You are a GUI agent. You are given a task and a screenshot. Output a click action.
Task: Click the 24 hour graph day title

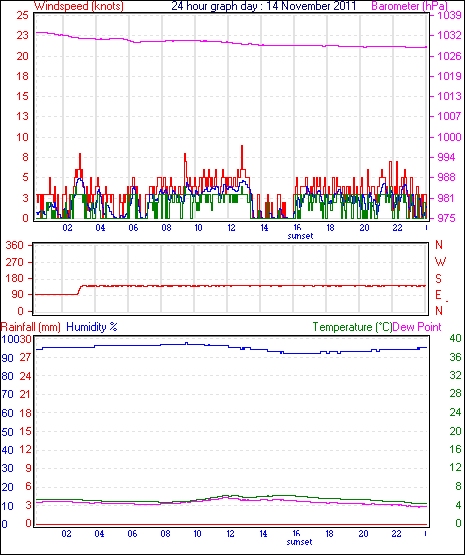[264, 6]
